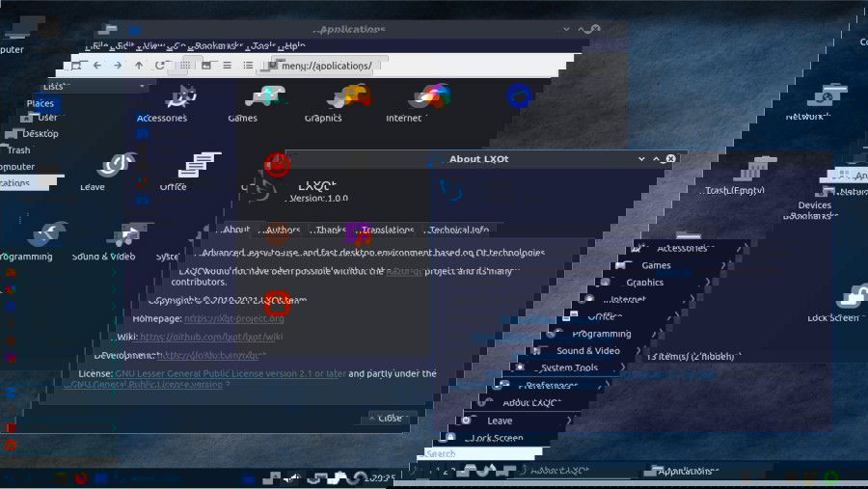Click the application menu Search field
The image size is (868, 489).
tap(480, 453)
